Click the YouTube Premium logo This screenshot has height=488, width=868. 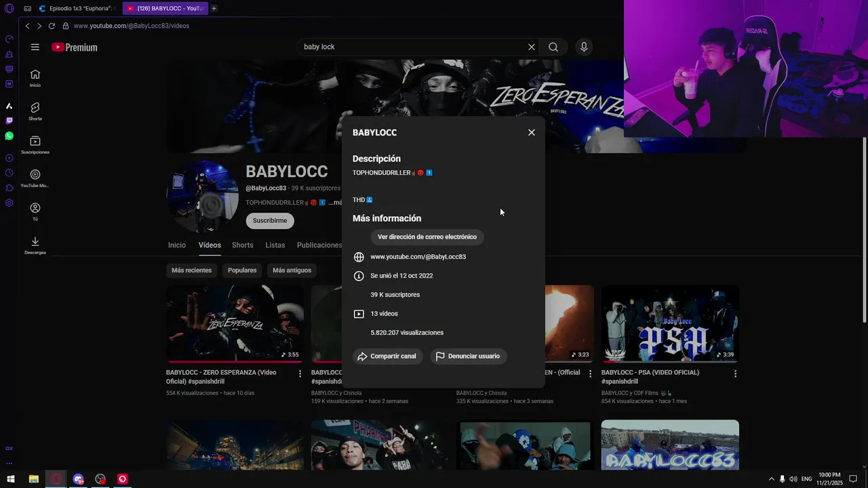75,47
